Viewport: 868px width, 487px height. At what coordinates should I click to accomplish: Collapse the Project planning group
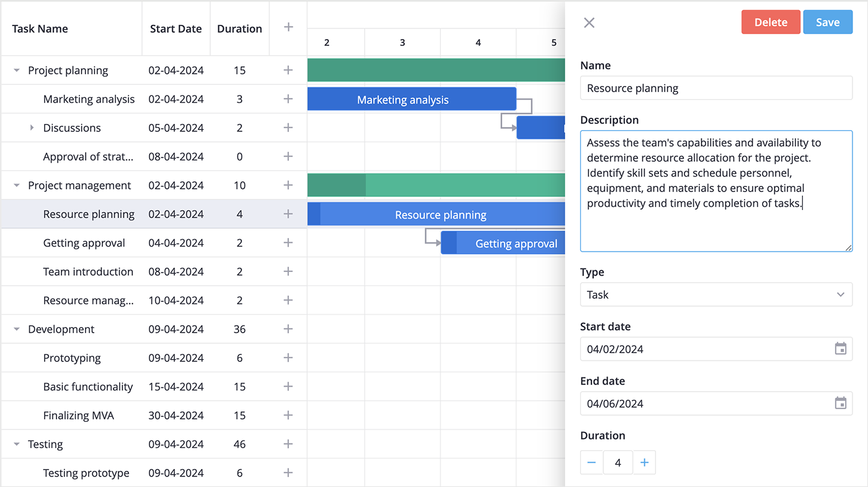click(x=17, y=71)
